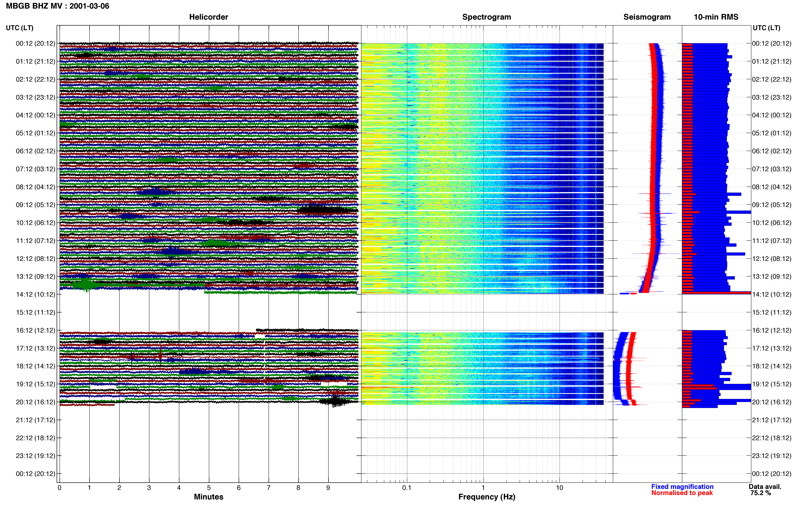
Task: Click the plot title 'MBGB BHZ MV : 2001-03-06'
Action: [57, 6]
